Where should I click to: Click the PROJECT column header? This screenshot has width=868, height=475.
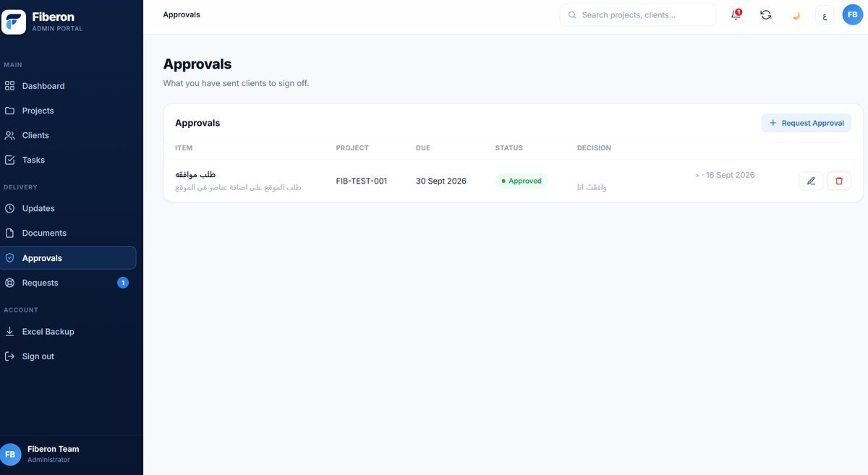click(352, 148)
